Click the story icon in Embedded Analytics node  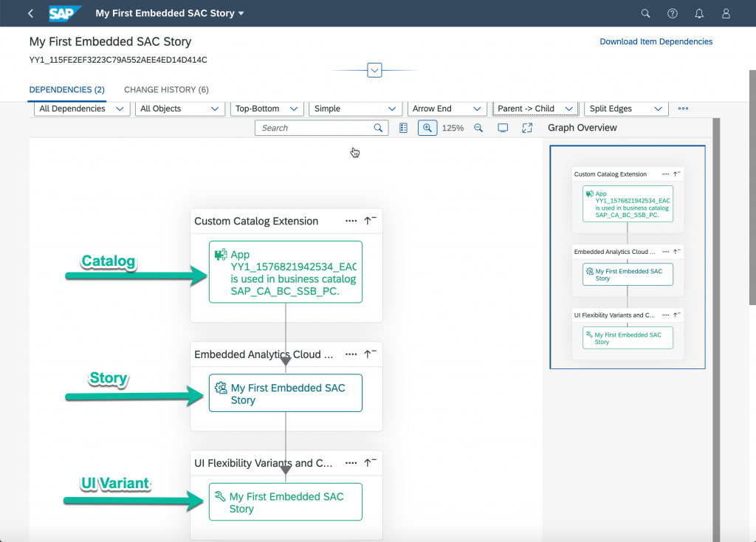[x=221, y=388]
